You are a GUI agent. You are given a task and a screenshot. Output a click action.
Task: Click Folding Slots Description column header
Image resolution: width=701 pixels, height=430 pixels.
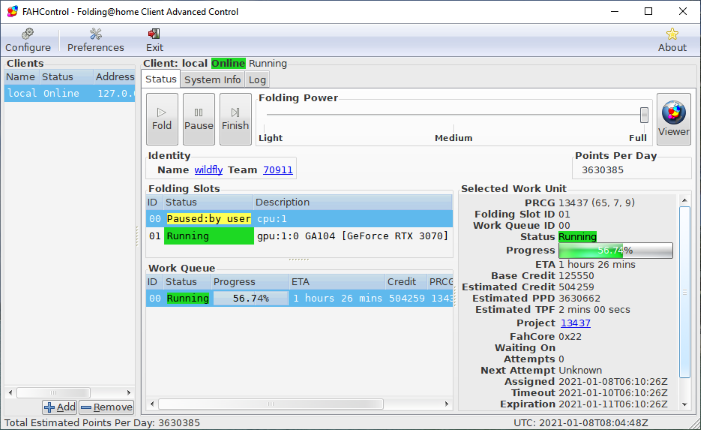353,202
